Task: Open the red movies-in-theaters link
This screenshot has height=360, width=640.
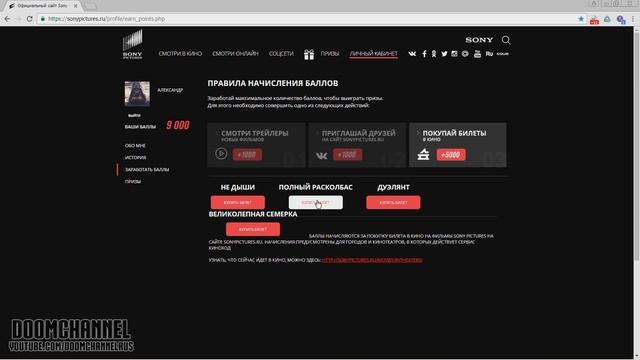Action: [x=372, y=260]
